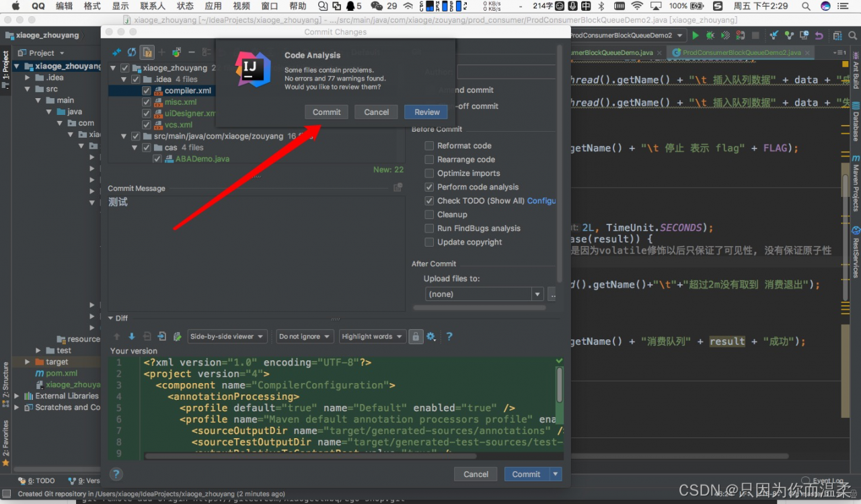
Task: Click Cancel at bottom of Commit Changes
Action: point(476,474)
